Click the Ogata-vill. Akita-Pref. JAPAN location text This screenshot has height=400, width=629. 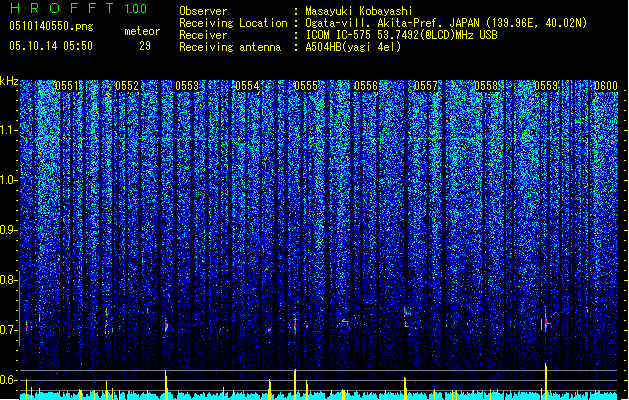point(446,23)
